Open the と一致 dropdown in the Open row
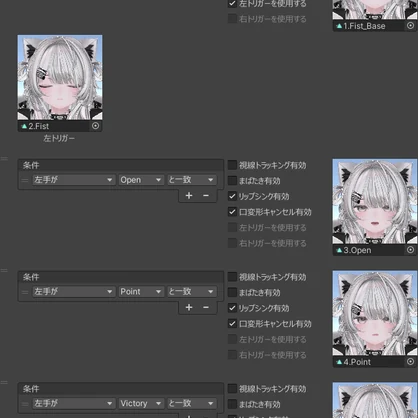This screenshot has width=418, height=418. pyautogui.click(x=192, y=180)
